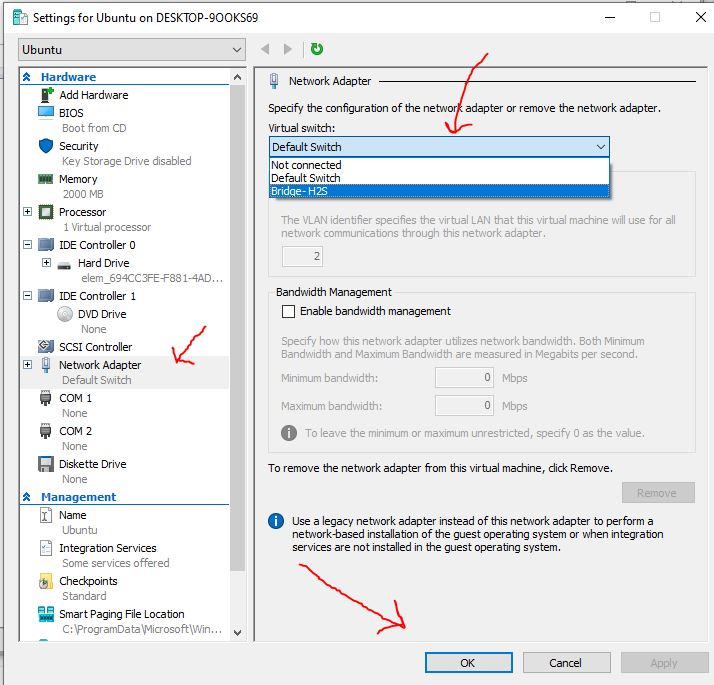Click hardware list scroll up arrow
The height and width of the screenshot is (685, 714).
click(237, 77)
